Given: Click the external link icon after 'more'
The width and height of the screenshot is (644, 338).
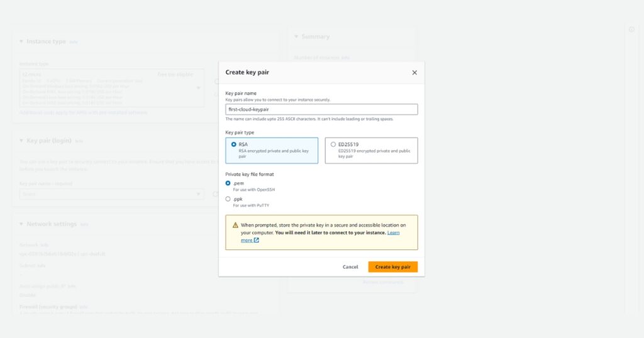Looking at the screenshot, I should point(257,240).
